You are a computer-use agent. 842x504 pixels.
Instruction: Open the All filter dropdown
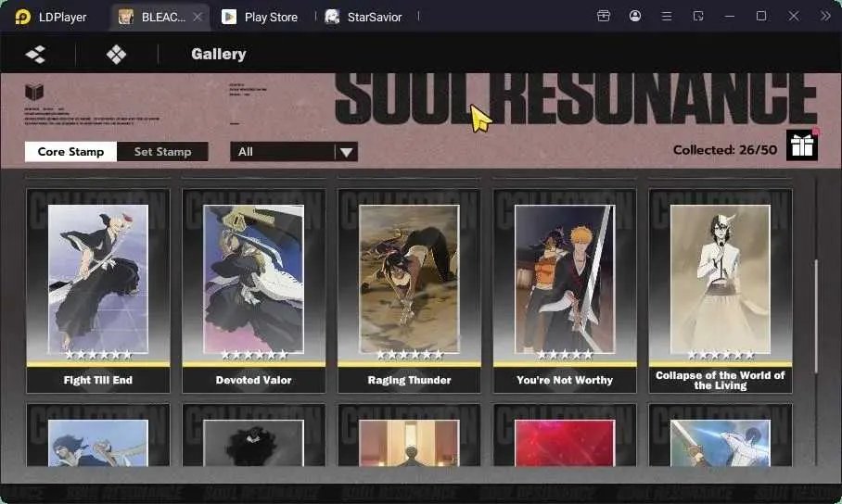click(x=293, y=152)
